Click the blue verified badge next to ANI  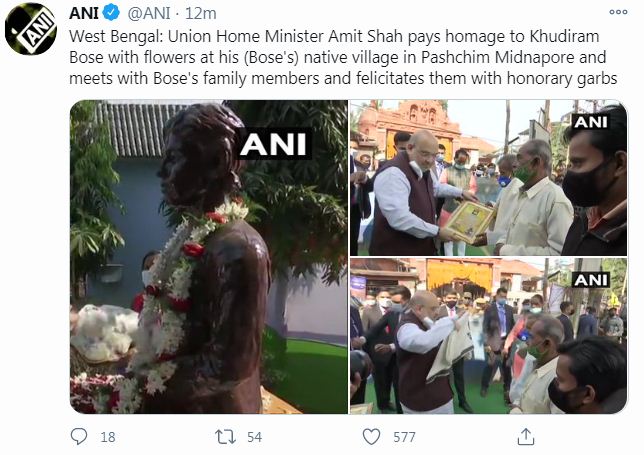[x=111, y=13]
